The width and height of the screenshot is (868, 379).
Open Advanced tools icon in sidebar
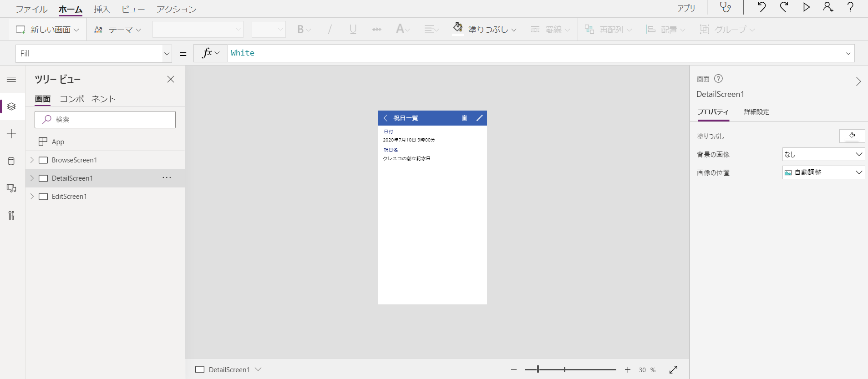click(12, 216)
